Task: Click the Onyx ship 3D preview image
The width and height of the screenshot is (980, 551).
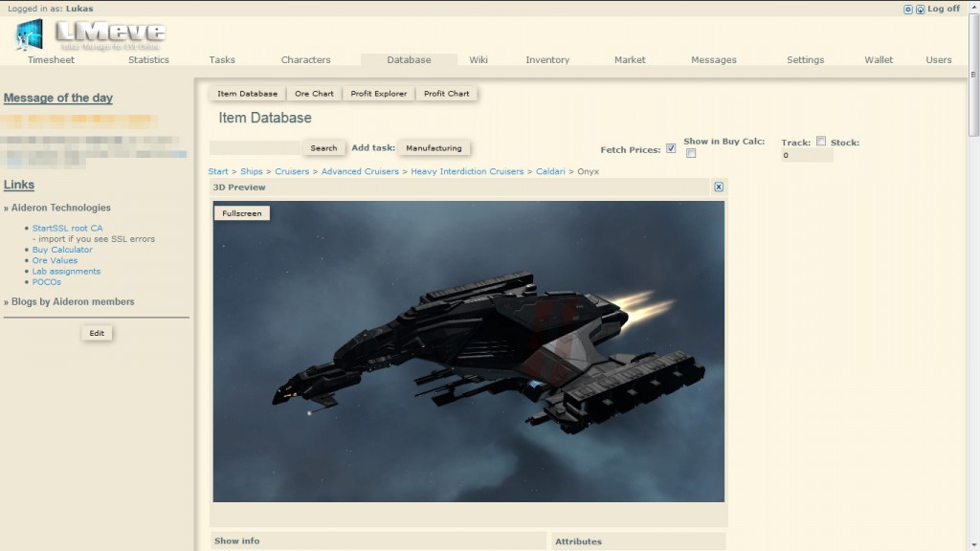Action: point(469,351)
